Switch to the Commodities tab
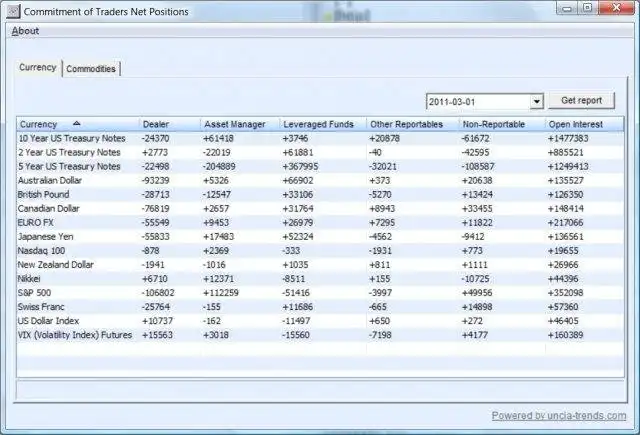Screen dimensions: 640x435 click(91, 69)
